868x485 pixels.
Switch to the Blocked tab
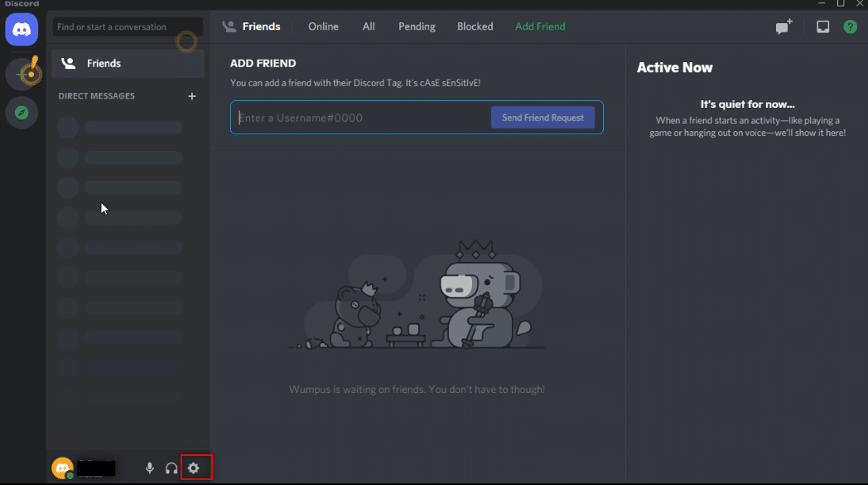[475, 26]
